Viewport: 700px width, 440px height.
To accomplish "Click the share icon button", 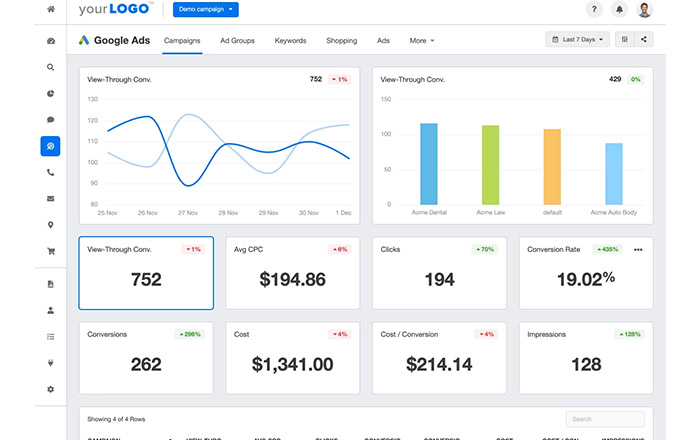I will pyautogui.click(x=644, y=39).
